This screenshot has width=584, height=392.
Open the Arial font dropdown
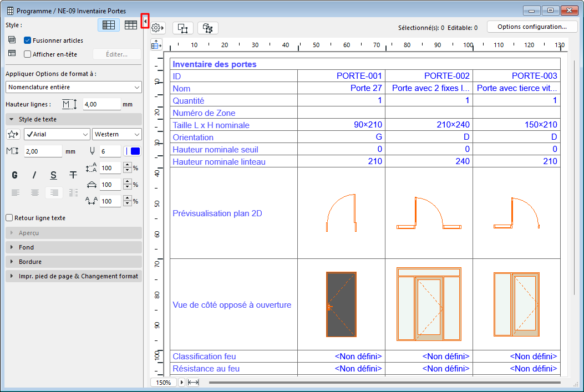[57, 134]
